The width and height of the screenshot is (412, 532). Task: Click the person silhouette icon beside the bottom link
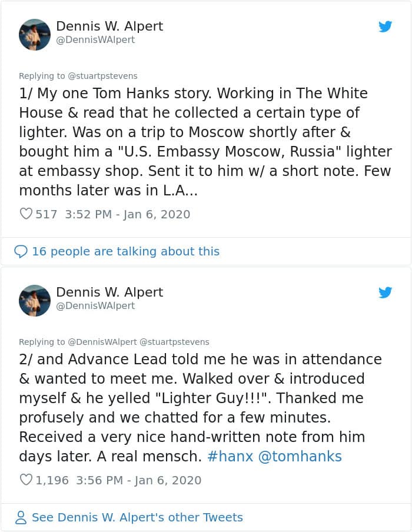pyautogui.click(x=21, y=517)
